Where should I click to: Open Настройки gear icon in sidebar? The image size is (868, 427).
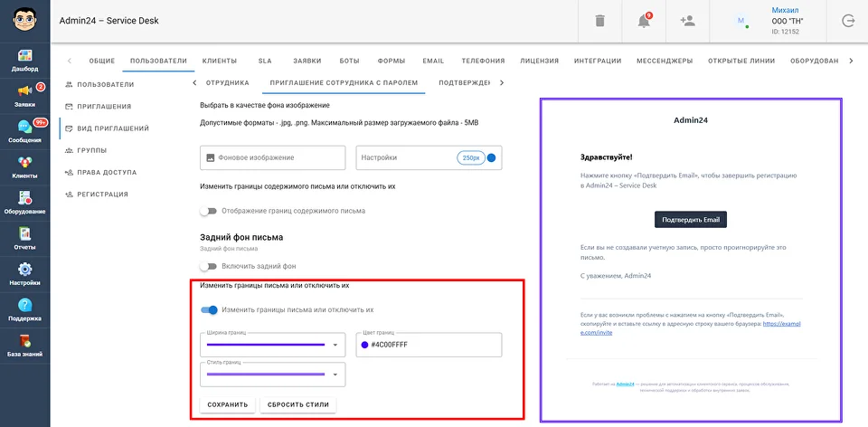(25, 270)
